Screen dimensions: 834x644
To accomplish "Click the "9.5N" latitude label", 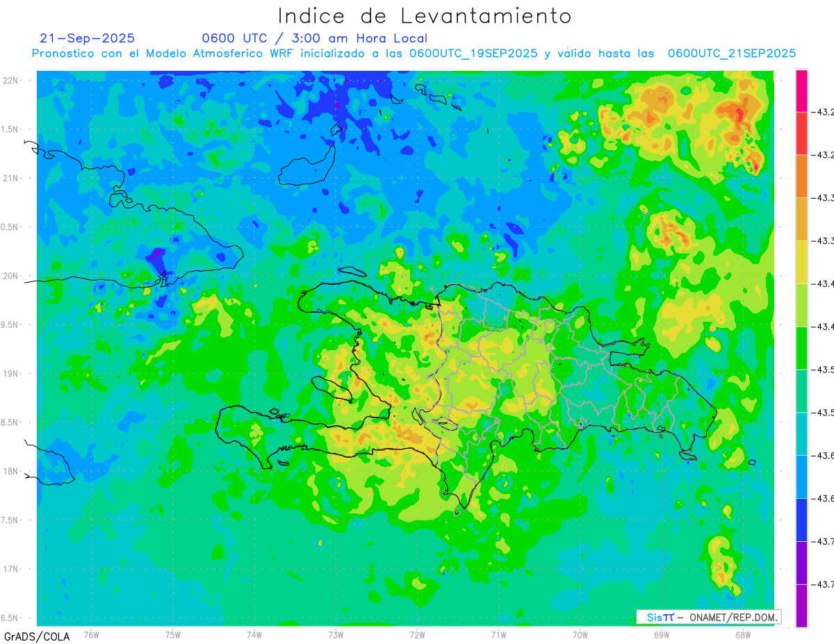I will pos(10,325).
